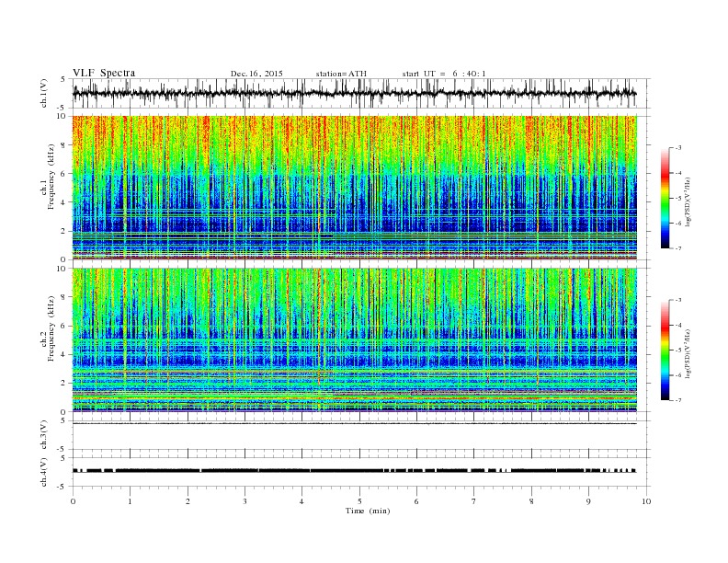Click time axis tick label '8'
This screenshot has width=728, height=563.
pyautogui.click(x=531, y=501)
